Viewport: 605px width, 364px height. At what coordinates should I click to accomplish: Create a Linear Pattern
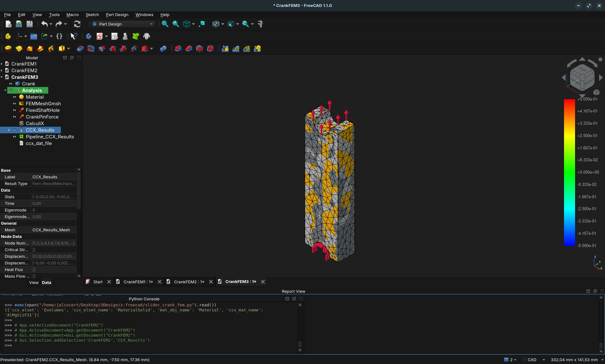(x=236, y=49)
